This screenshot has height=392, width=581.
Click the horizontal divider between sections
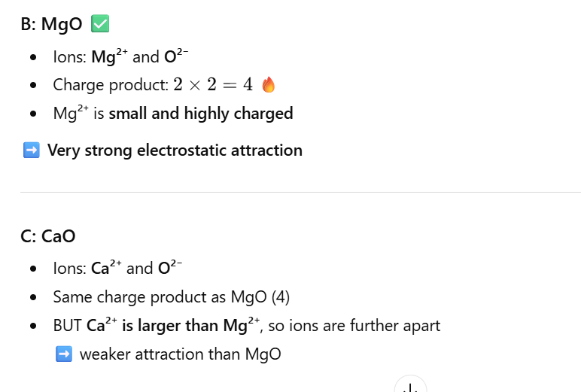tap(300, 193)
